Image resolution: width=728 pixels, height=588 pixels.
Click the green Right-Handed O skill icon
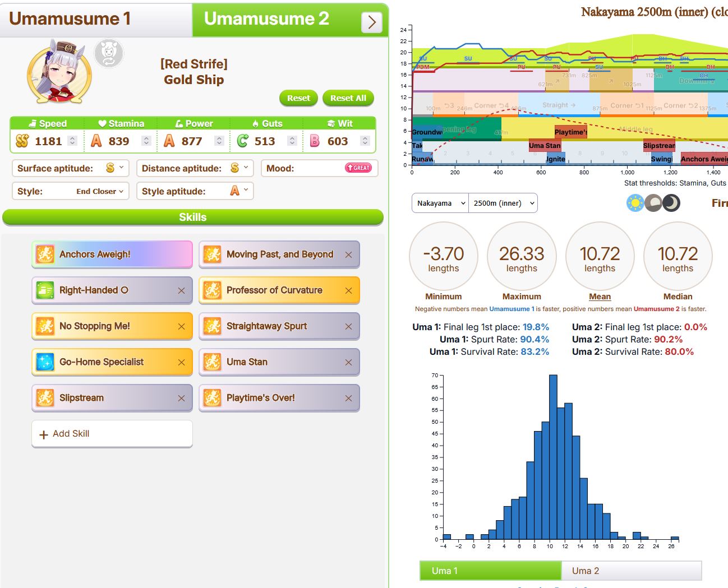coord(45,290)
